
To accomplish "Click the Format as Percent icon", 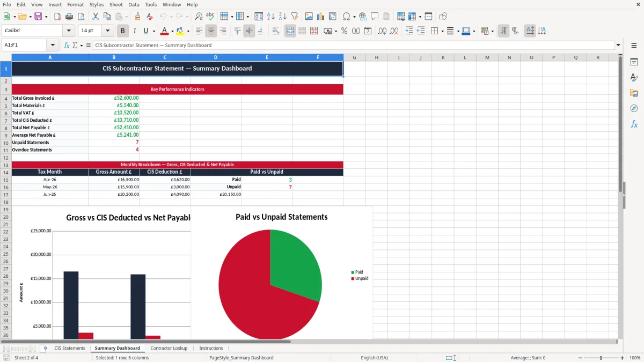I will click(344, 31).
